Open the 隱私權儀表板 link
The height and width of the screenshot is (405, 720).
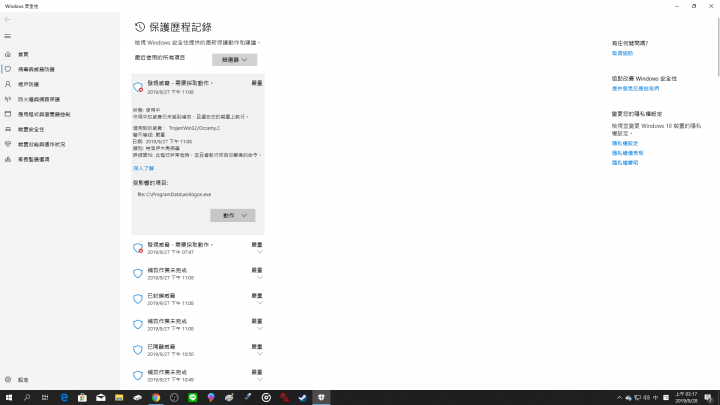627,153
